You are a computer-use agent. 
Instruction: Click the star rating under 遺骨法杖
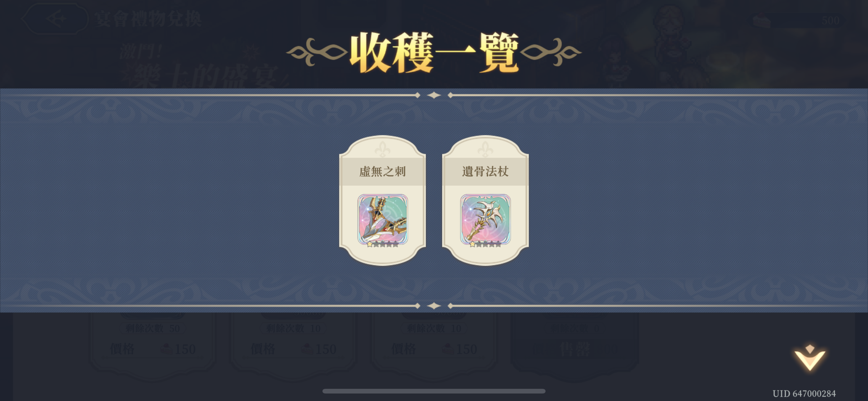(485, 245)
